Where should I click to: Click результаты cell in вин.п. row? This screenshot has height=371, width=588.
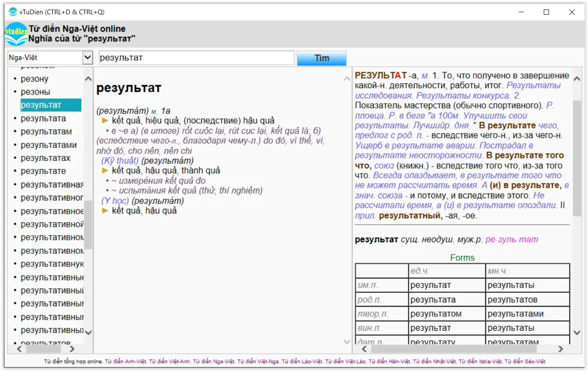click(511, 328)
